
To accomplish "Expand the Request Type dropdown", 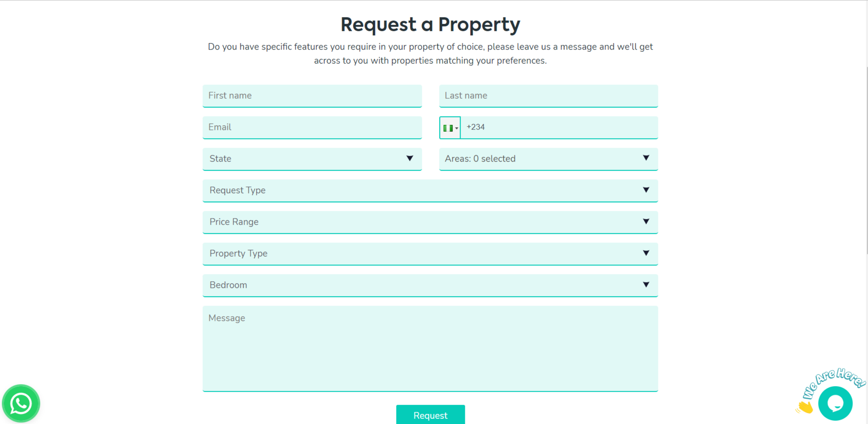I will (430, 191).
